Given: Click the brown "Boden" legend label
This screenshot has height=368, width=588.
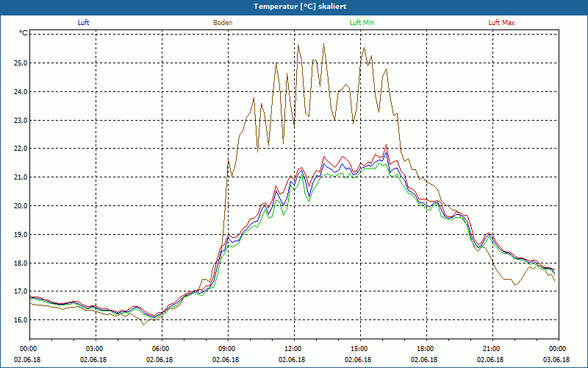Looking at the screenshot, I should point(223,23).
